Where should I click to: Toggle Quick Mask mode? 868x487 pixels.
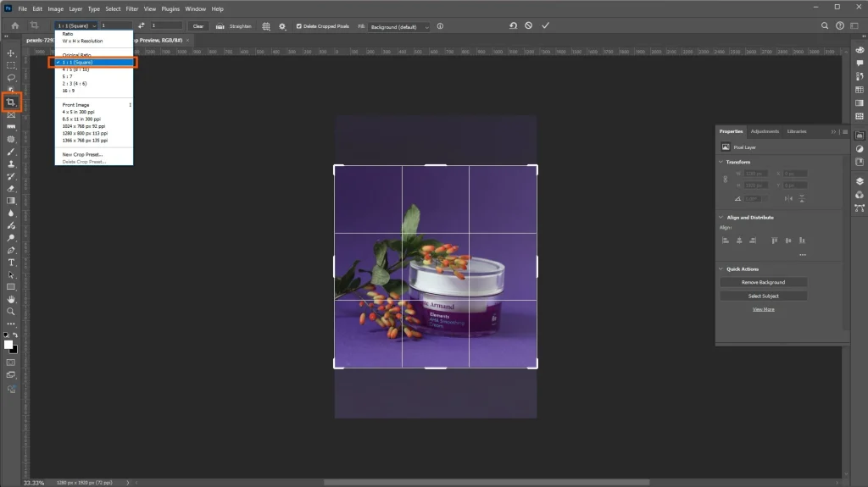coord(10,362)
